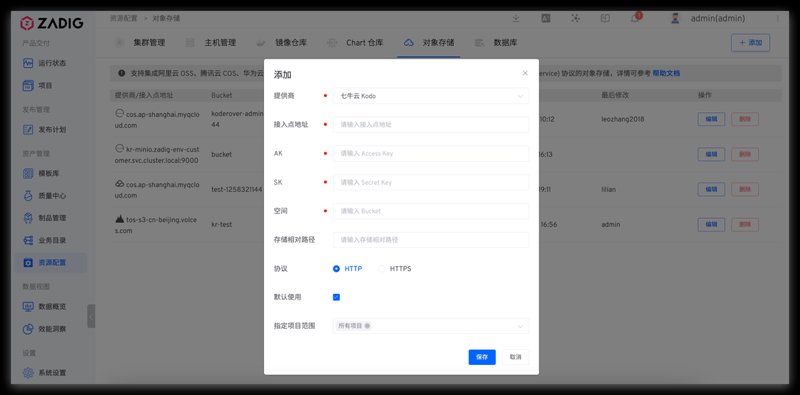
Task: Focus the 空间 Bucket input field
Action: [431, 211]
